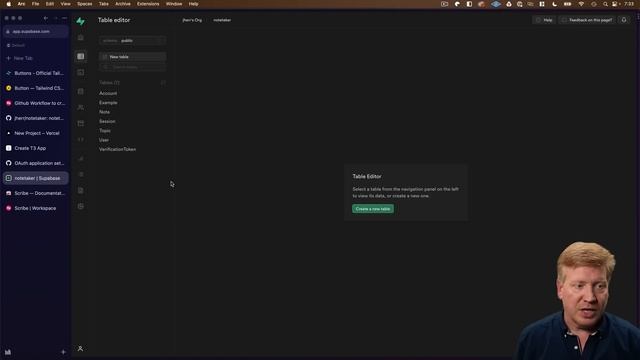Open the SQL editor sidebar icon
This screenshot has height=360, width=640.
[81, 73]
